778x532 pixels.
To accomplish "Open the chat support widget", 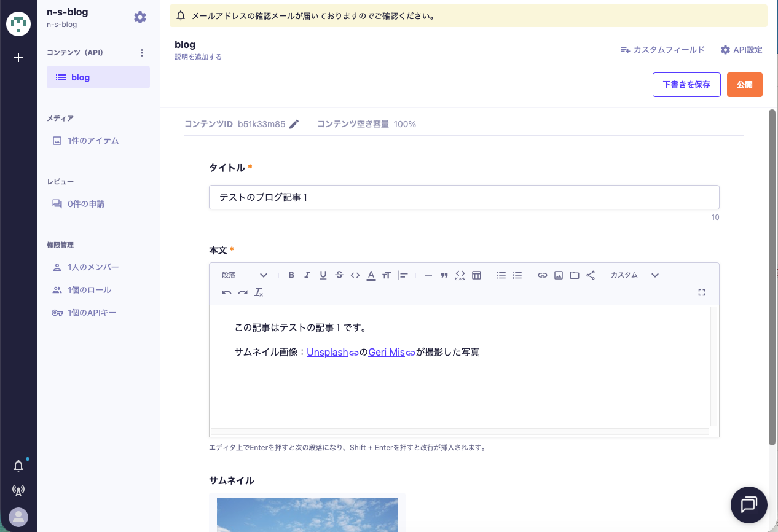I will (x=749, y=505).
